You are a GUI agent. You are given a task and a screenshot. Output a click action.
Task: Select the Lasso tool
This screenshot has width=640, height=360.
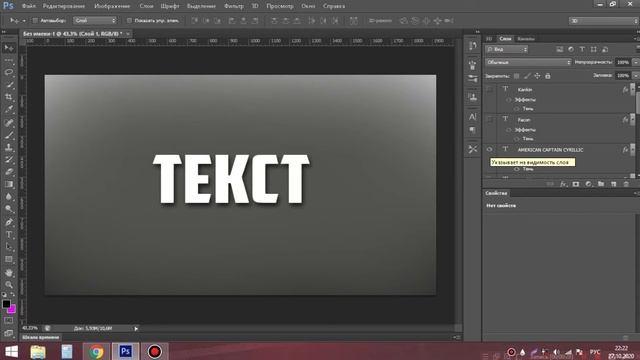click(9, 72)
